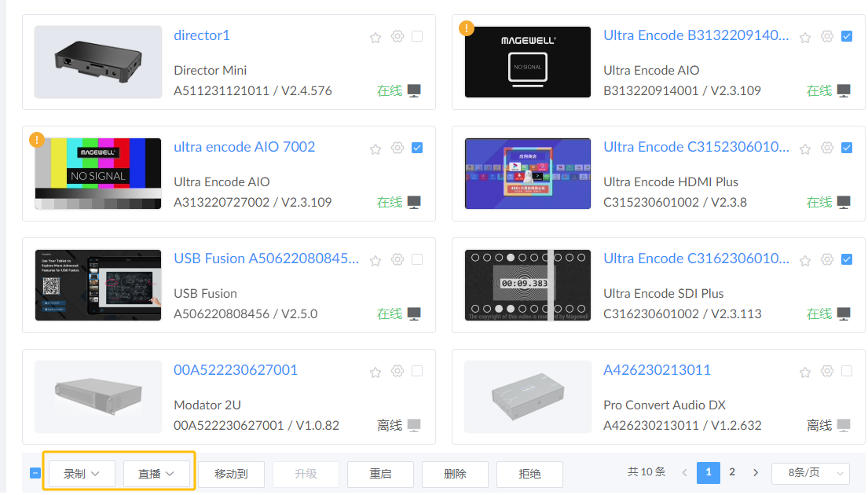Click monitor icon on USB Fusion card
868x495 pixels.
click(414, 313)
